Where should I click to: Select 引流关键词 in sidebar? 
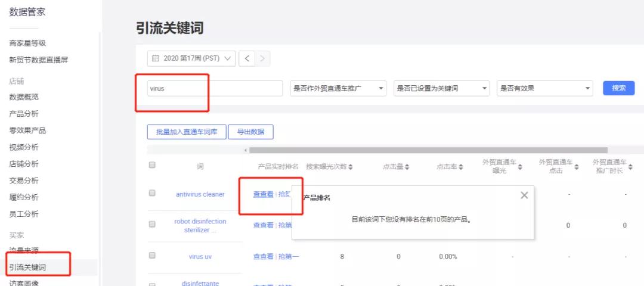[27, 268]
